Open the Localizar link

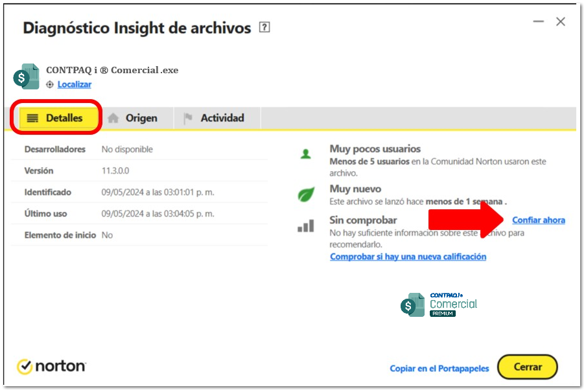pos(75,84)
